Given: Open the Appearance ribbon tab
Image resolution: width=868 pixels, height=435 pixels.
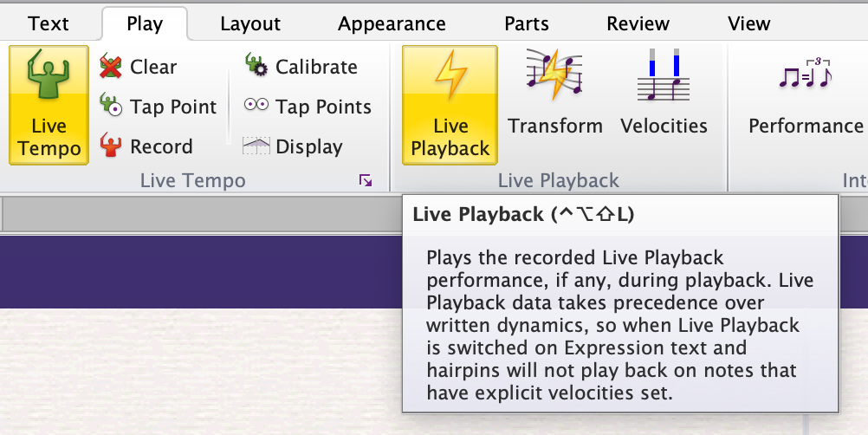Looking at the screenshot, I should coord(392,23).
